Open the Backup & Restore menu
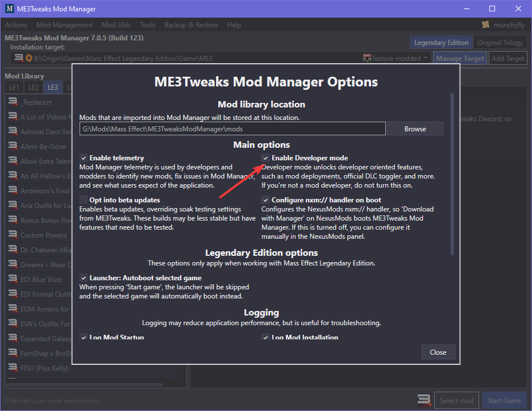This screenshot has height=411, width=532. coord(192,25)
